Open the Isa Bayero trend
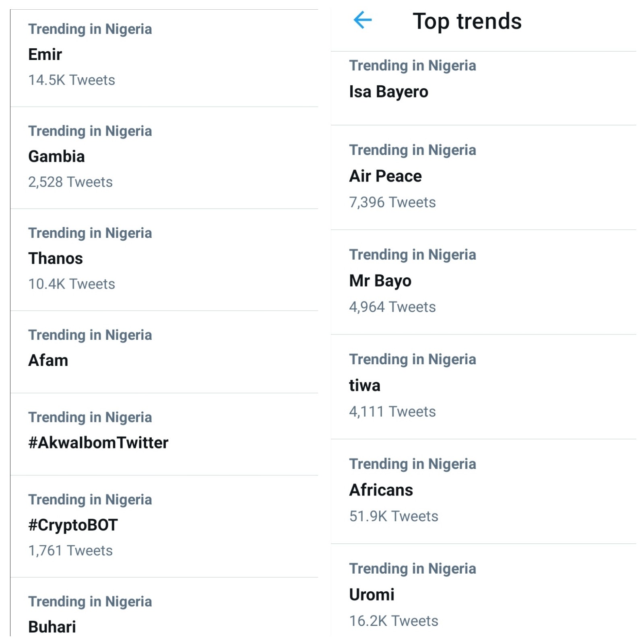 (388, 92)
